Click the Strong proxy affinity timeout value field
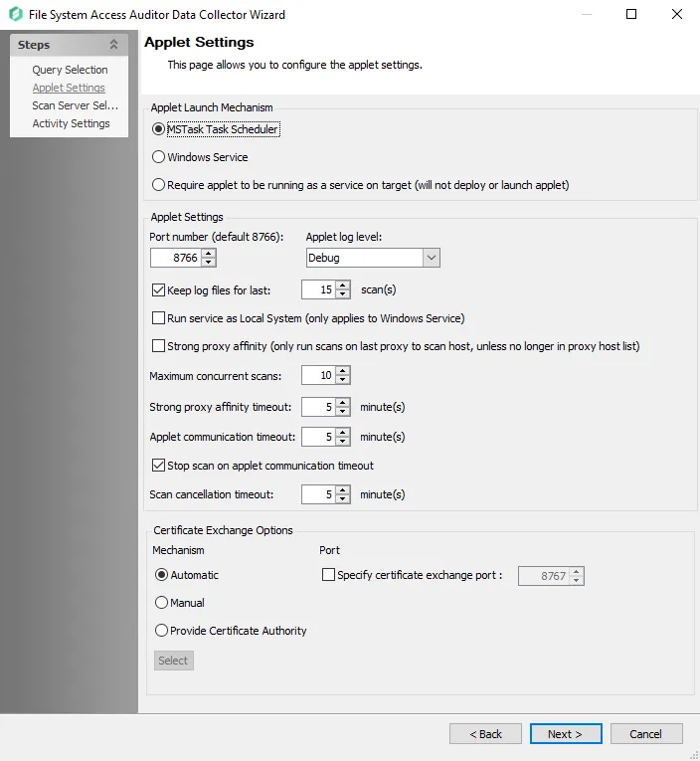The width and height of the screenshot is (700, 761). point(318,407)
